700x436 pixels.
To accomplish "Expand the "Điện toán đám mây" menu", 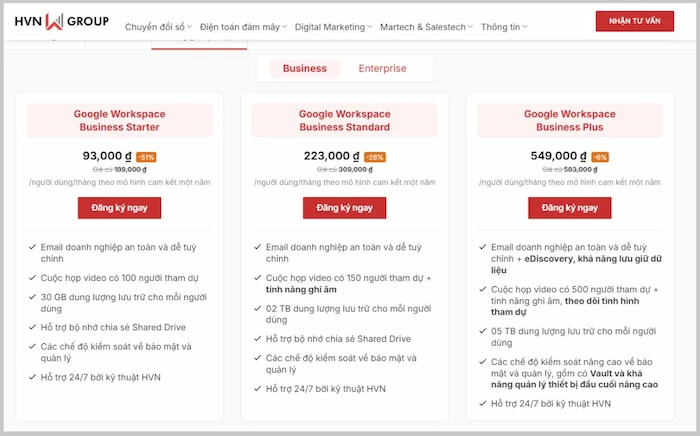I will [243, 27].
